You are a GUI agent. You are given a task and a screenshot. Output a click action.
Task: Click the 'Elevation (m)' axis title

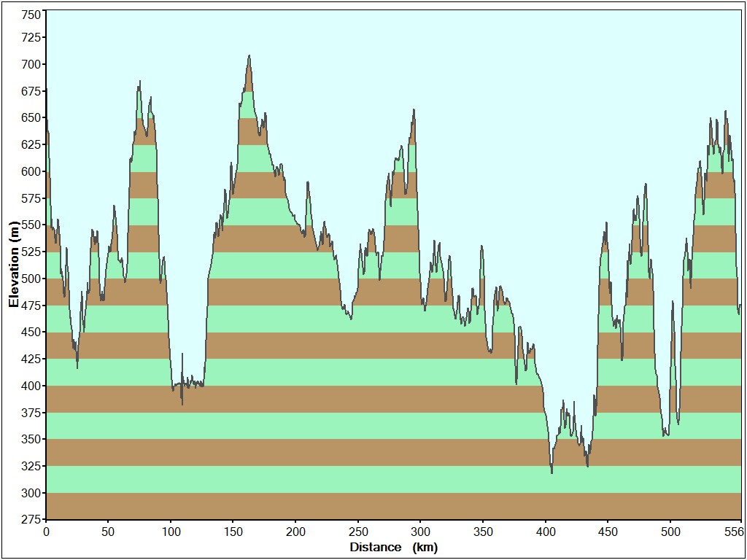14,265
